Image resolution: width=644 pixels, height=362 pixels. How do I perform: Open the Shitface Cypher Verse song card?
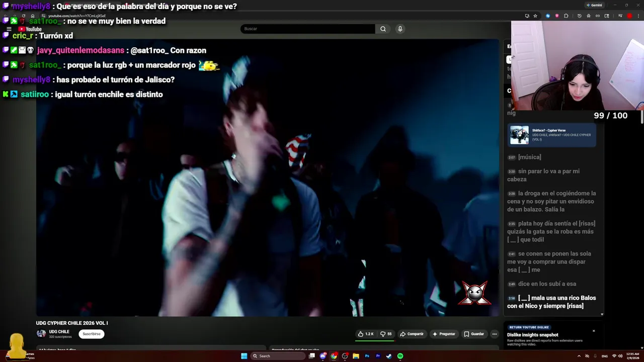pos(552,135)
